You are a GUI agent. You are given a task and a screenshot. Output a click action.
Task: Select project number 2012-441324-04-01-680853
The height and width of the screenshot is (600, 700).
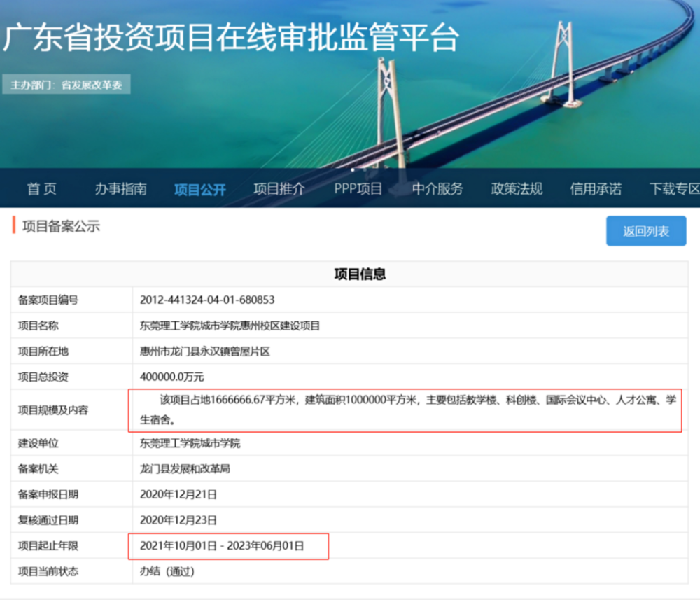tap(207, 300)
